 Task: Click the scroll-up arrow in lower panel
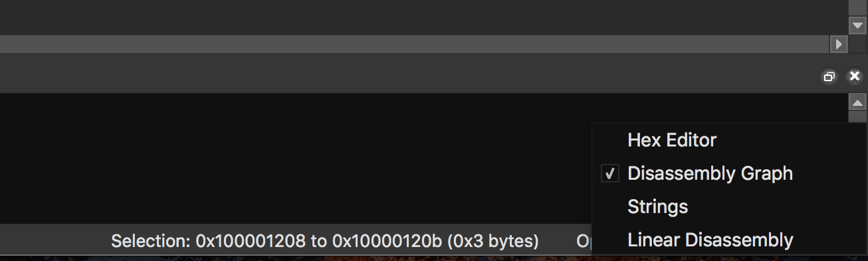coord(857,103)
